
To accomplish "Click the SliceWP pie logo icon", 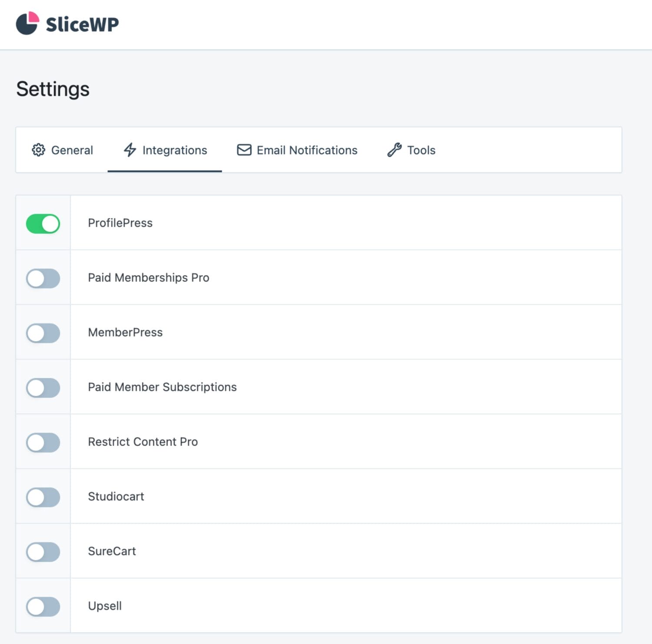I will tap(27, 23).
